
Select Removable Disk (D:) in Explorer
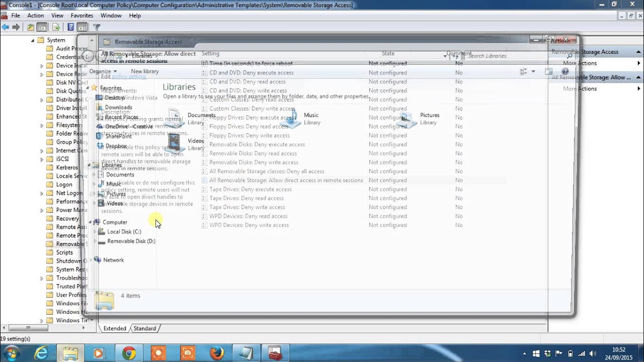point(131,241)
